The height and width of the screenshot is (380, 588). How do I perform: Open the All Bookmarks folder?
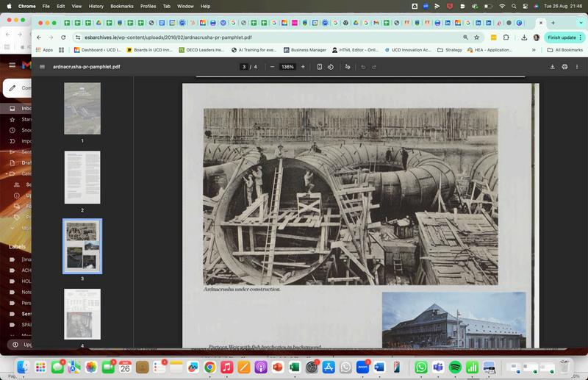[x=565, y=50]
